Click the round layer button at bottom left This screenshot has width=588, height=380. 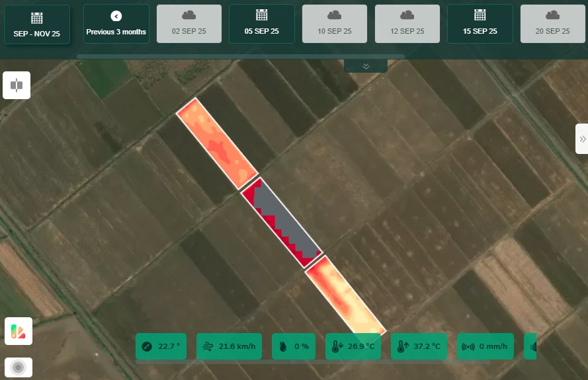pyautogui.click(x=18, y=367)
